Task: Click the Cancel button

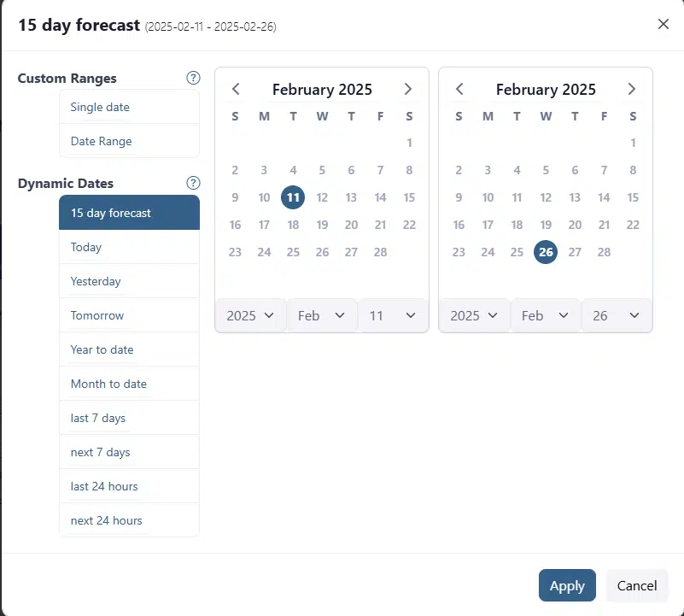Action: point(637,585)
